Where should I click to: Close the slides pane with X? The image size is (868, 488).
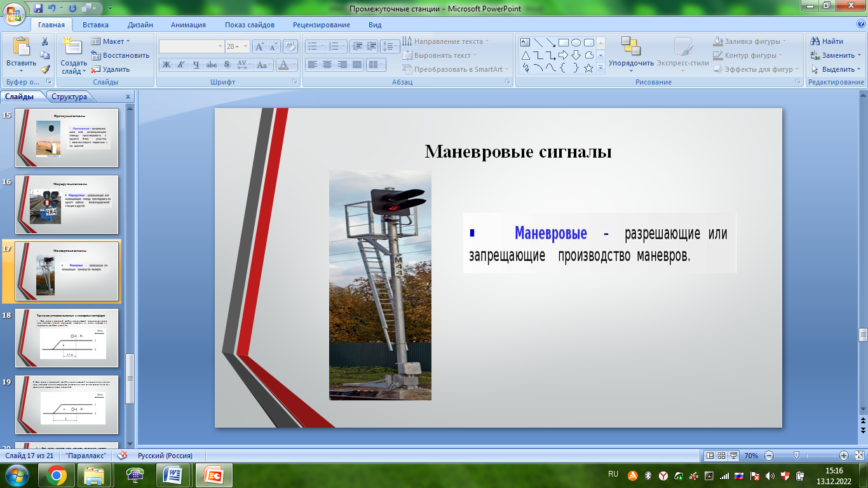pyautogui.click(x=128, y=97)
